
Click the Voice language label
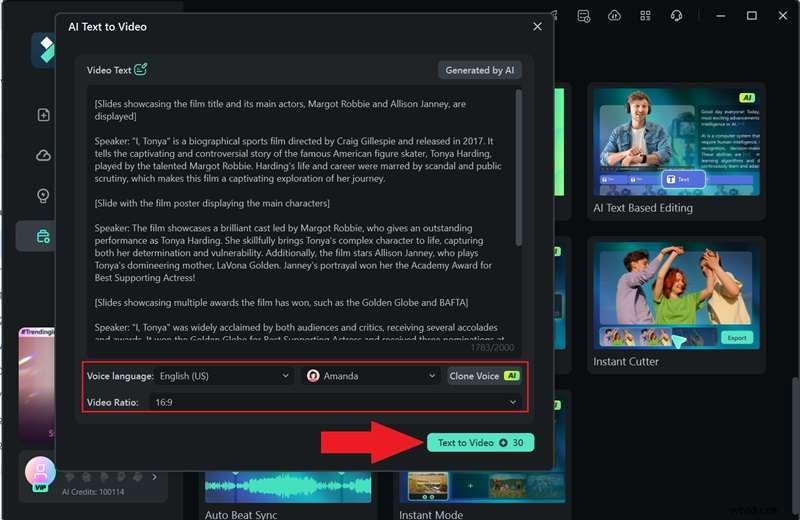tap(120, 376)
